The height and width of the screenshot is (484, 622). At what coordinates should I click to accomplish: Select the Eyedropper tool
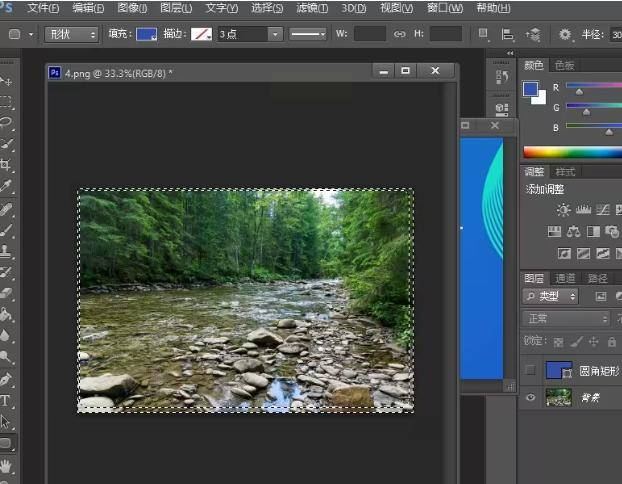pyautogui.click(x=7, y=187)
